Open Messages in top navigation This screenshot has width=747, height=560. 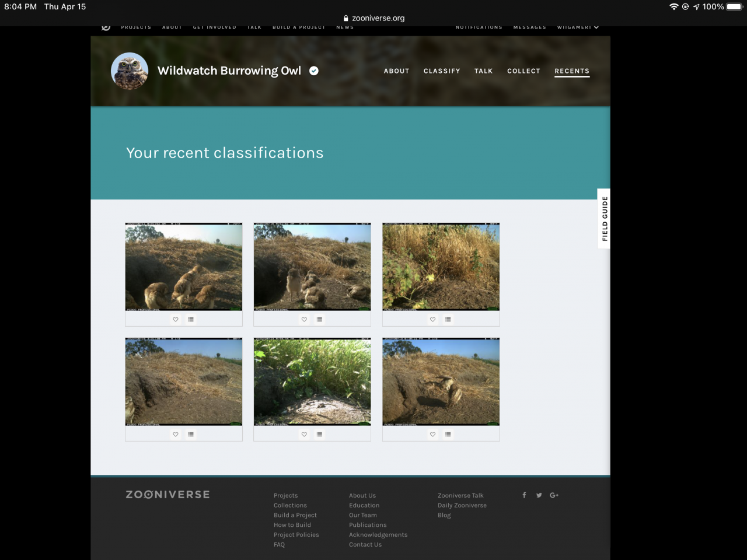(x=529, y=27)
